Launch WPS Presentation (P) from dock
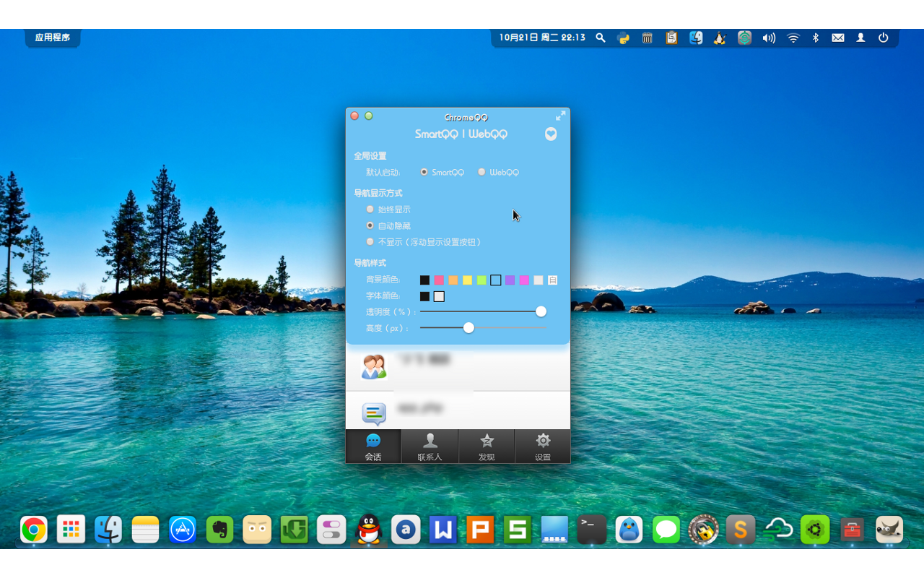Viewport: 924px width, 578px height. point(480,530)
